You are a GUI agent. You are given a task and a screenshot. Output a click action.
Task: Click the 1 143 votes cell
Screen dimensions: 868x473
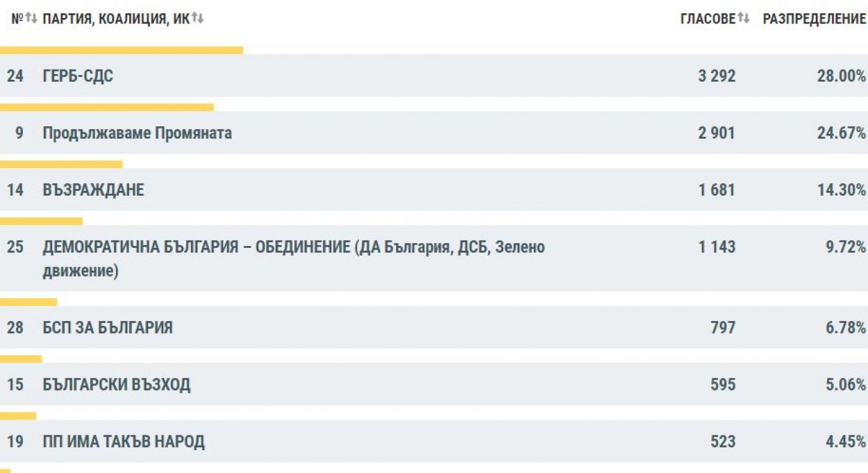click(x=717, y=247)
